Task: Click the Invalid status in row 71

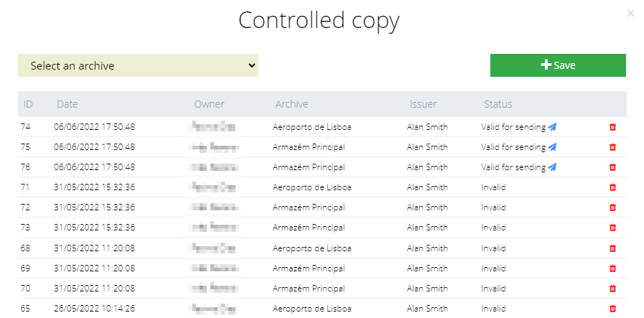Action: pyautogui.click(x=493, y=187)
